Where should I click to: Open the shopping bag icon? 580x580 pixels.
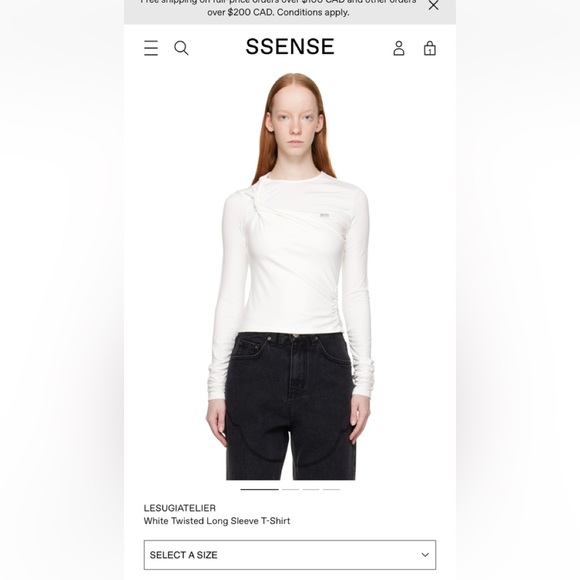(430, 48)
